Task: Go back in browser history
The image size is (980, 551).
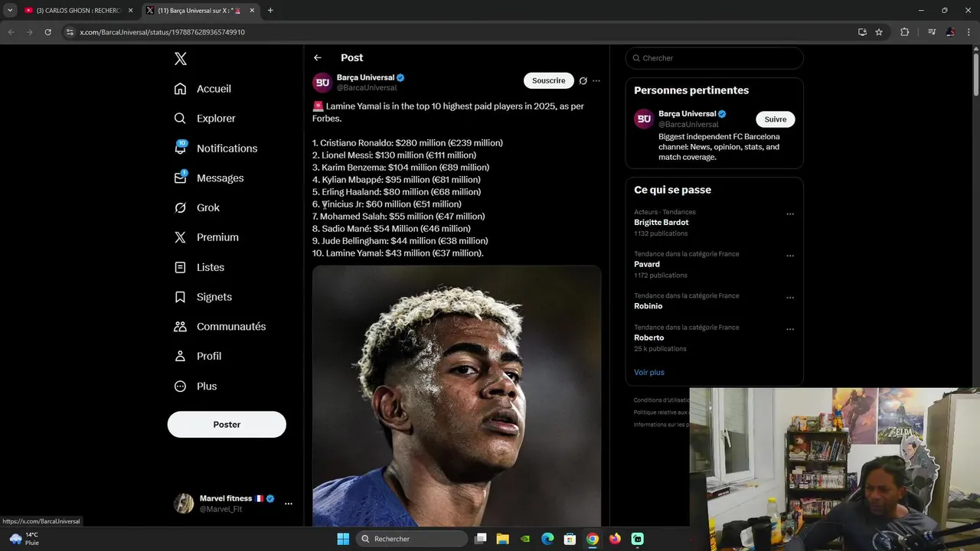Action: point(11,32)
